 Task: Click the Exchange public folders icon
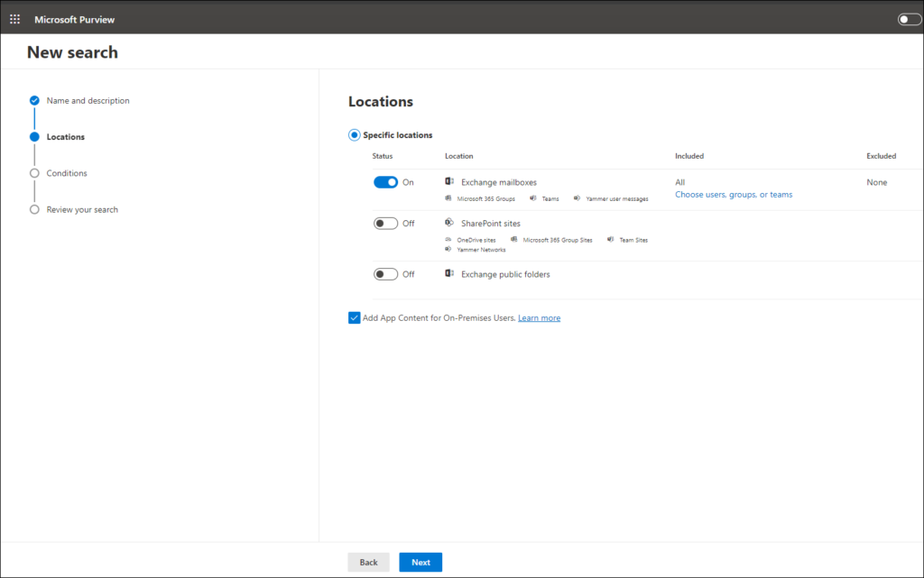(x=449, y=273)
